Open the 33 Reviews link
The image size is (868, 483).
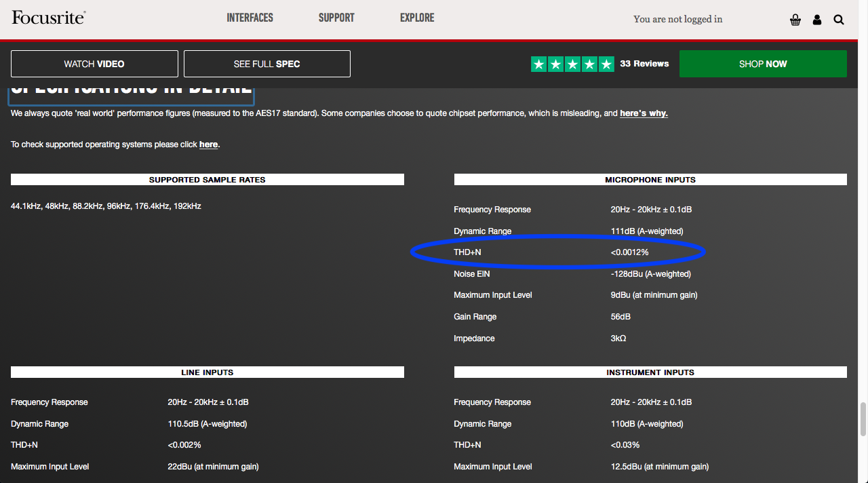coord(644,64)
